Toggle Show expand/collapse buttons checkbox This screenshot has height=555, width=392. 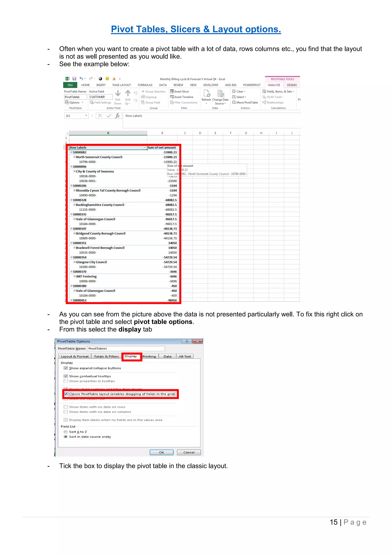[x=66, y=368]
